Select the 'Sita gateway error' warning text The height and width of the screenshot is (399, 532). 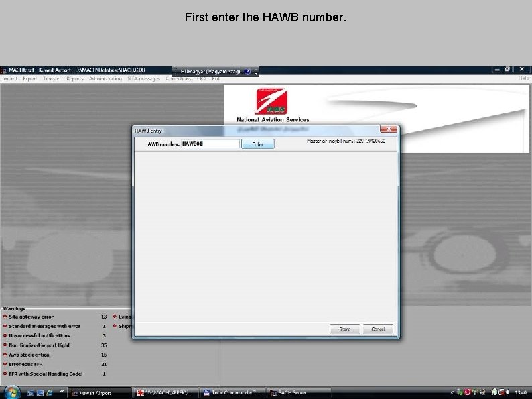(x=31, y=317)
